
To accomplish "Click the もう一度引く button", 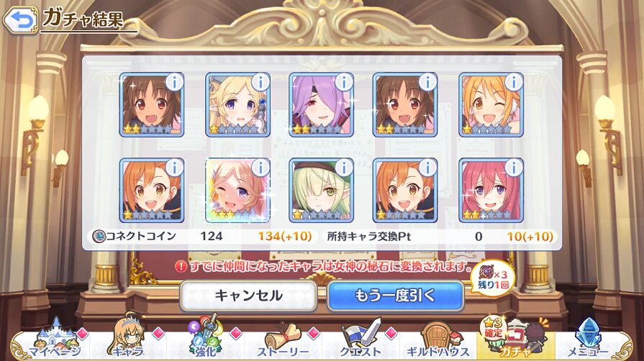I will (396, 296).
